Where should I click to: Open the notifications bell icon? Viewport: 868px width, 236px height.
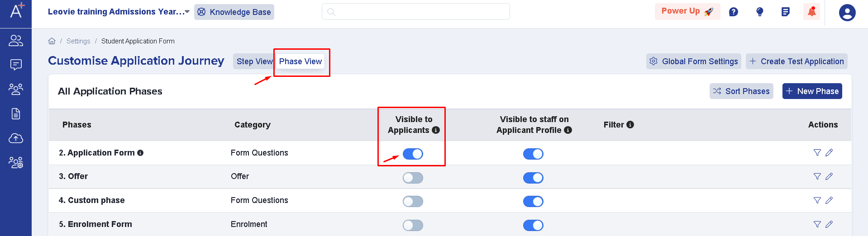click(811, 11)
